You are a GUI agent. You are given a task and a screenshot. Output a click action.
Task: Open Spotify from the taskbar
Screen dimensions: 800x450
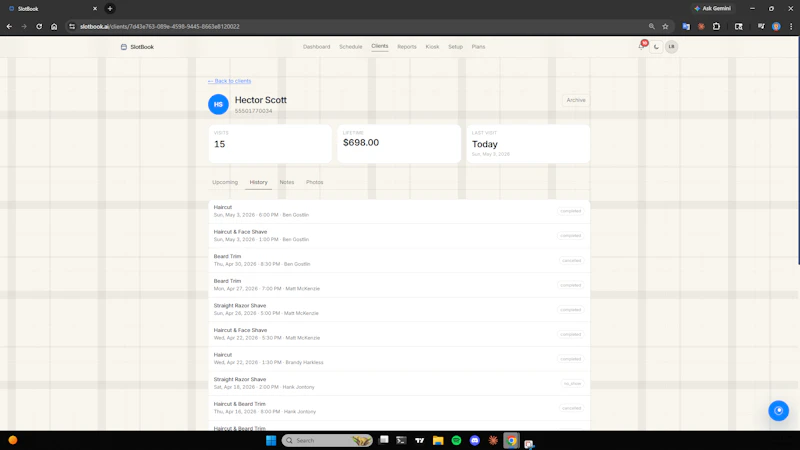point(456,440)
